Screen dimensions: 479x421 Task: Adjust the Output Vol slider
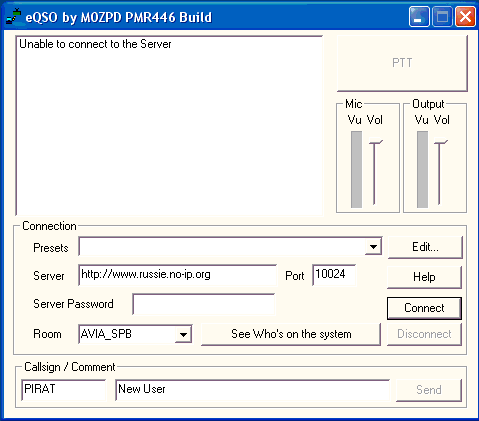click(440, 172)
